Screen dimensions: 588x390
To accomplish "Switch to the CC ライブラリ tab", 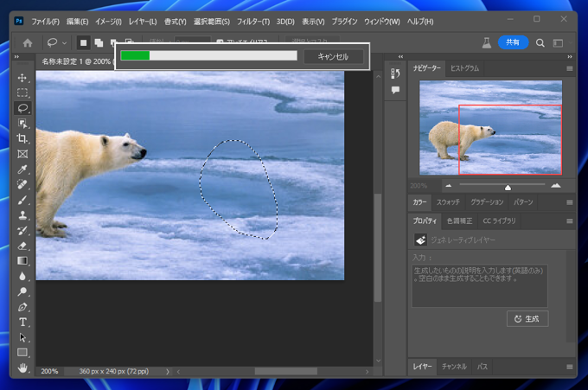I will pyautogui.click(x=499, y=221).
